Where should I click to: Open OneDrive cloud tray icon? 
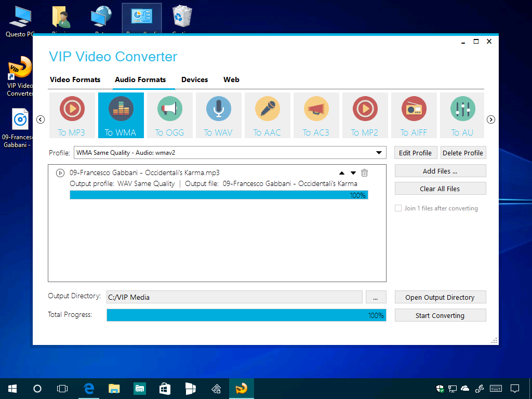[x=465, y=389]
